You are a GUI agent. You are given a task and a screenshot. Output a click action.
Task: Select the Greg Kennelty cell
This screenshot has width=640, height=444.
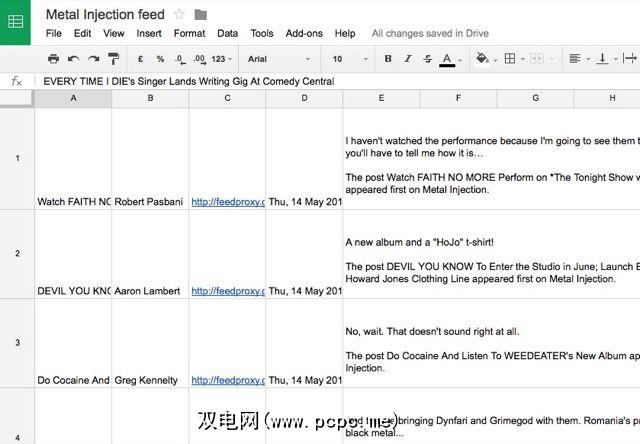pyautogui.click(x=150, y=343)
